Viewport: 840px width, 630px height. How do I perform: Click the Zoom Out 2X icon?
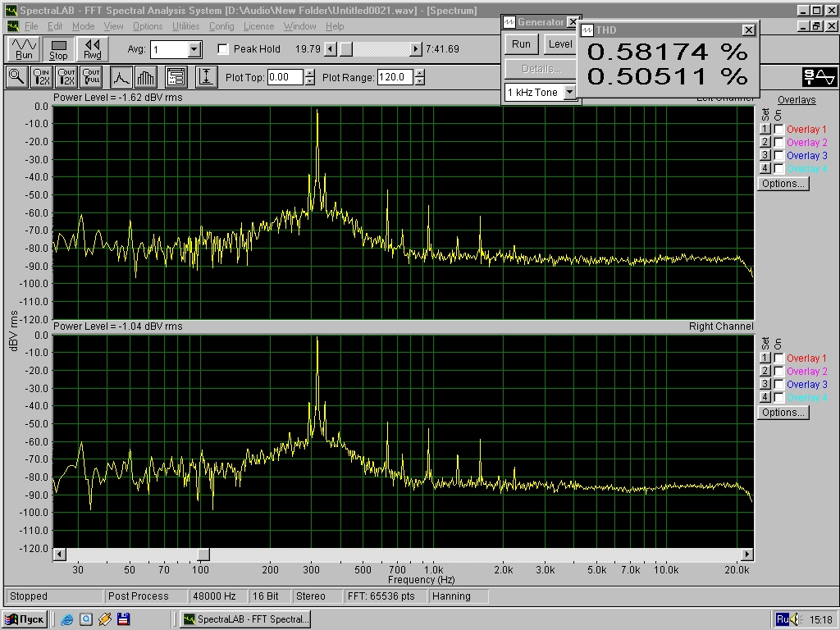pyautogui.click(x=66, y=77)
